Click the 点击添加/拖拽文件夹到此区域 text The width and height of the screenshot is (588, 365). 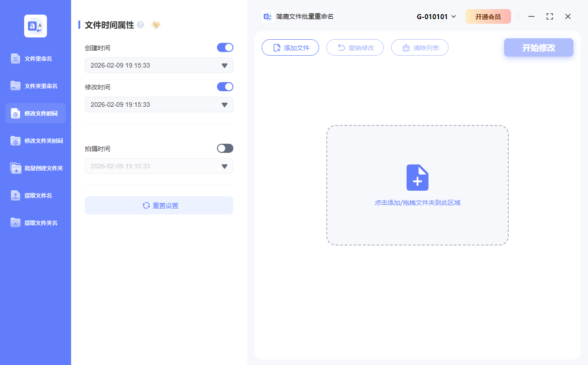(x=418, y=203)
